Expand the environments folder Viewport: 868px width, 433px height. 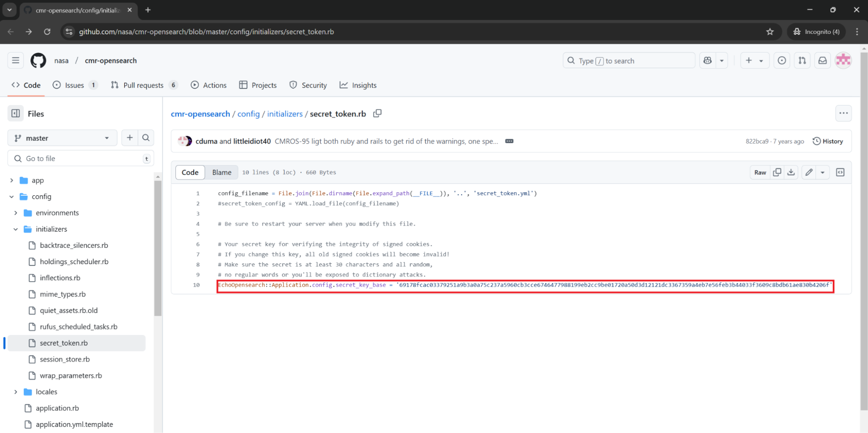click(16, 213)
